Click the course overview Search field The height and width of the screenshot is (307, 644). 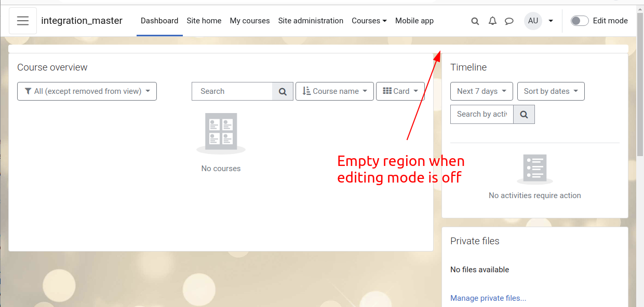232,91
